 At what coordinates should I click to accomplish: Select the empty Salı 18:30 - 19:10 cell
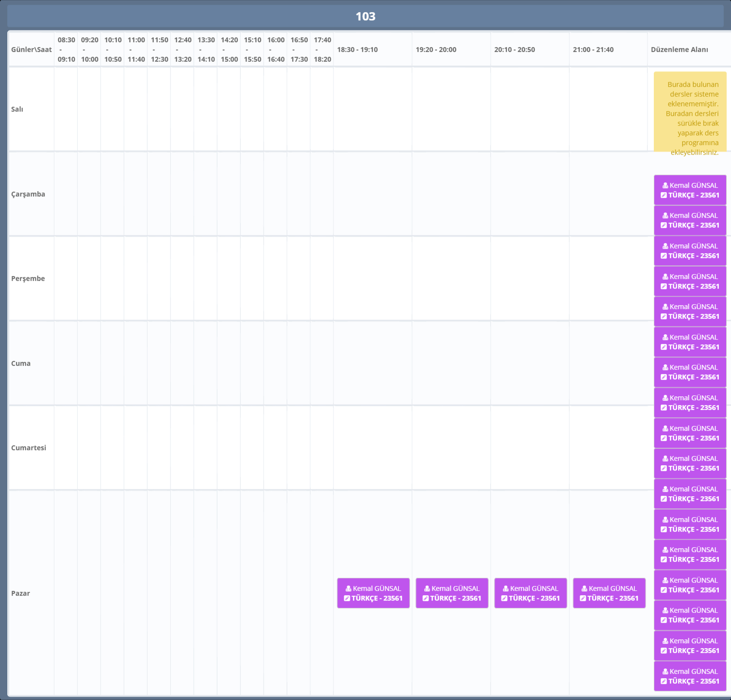(372, 109)
